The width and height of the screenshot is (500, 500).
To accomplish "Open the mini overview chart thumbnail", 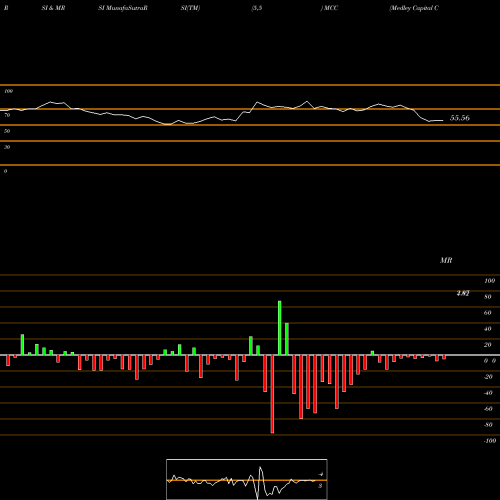I will pyautogui.click(x=247, y=479).
